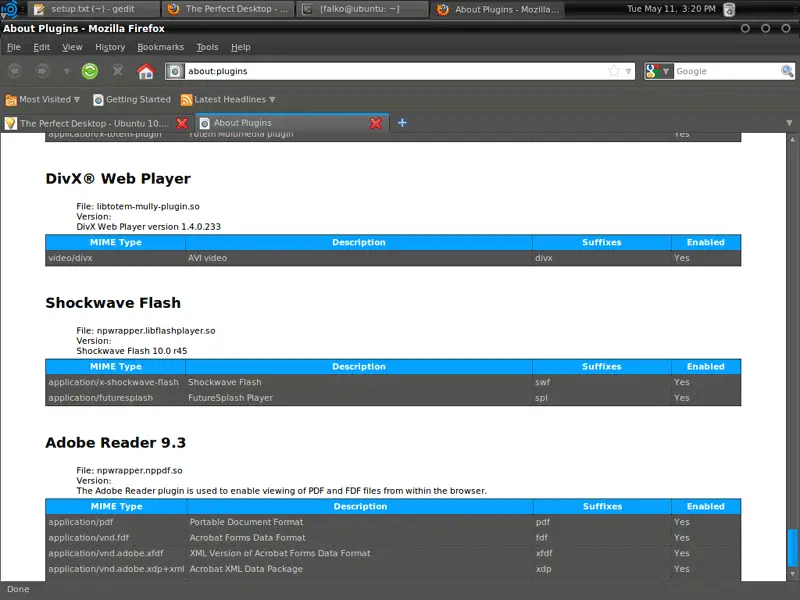800x600 pixels.
Task: Open the History menu
Action: tap(110, 47)
